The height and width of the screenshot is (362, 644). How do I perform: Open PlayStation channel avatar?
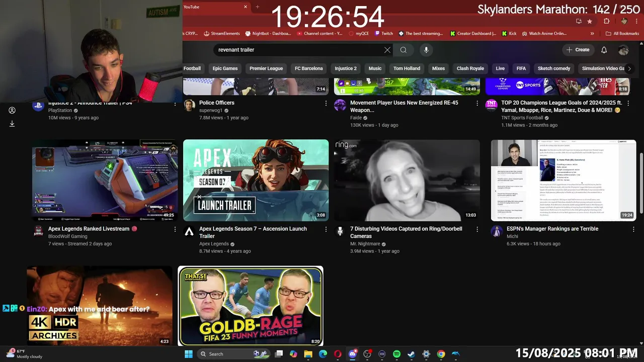click(x=38, y=106)
